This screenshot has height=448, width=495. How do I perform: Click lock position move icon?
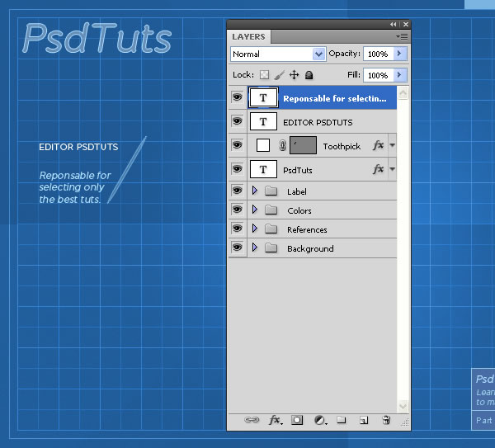pos(295,75)
